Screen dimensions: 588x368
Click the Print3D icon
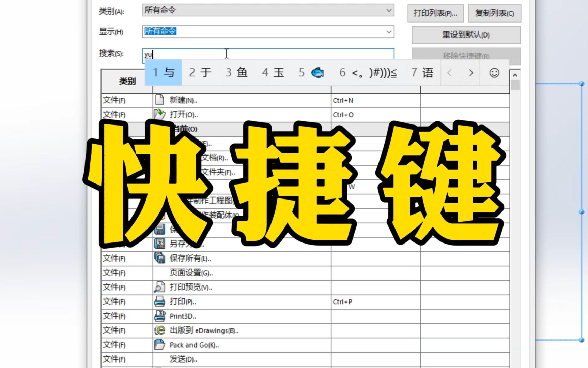point(159,316)
